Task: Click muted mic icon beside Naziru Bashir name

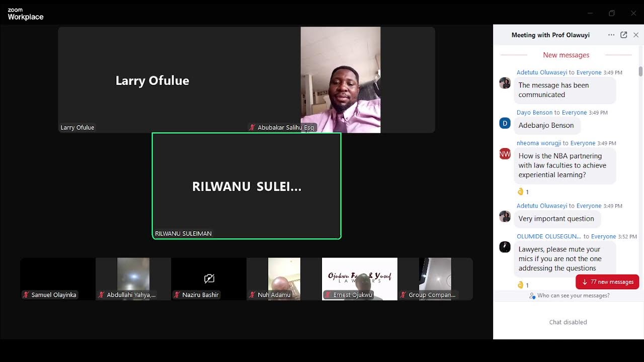Action: [x=177, y=295]
